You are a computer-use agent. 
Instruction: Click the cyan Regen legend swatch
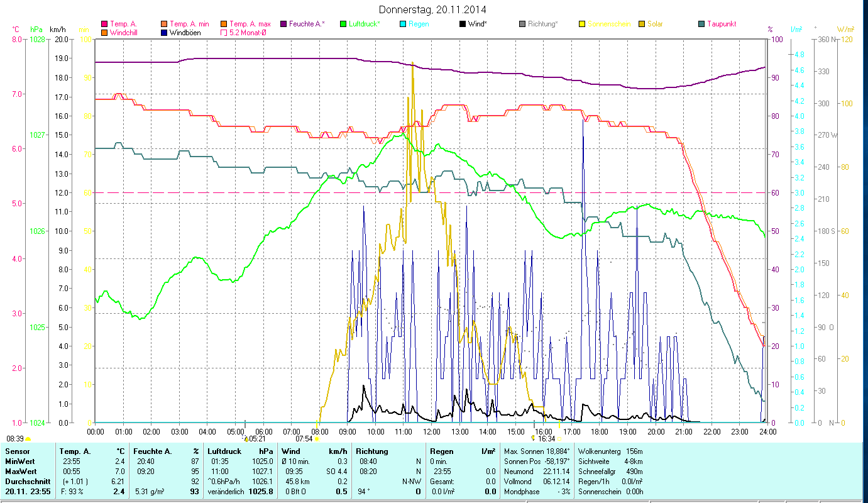pos(403,25)
